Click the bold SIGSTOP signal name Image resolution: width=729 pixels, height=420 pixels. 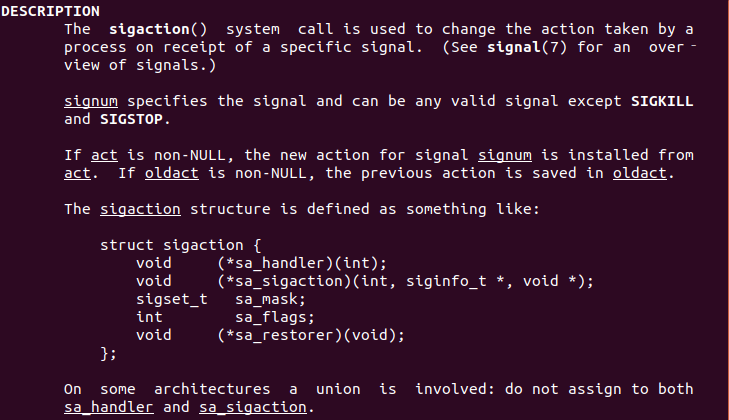click(x=131, y=120)
